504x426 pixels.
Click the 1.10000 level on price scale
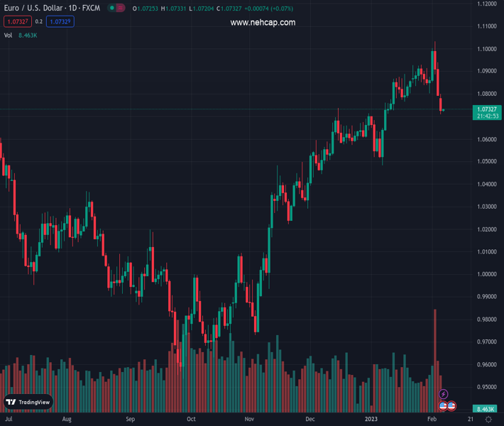point(486,49)
